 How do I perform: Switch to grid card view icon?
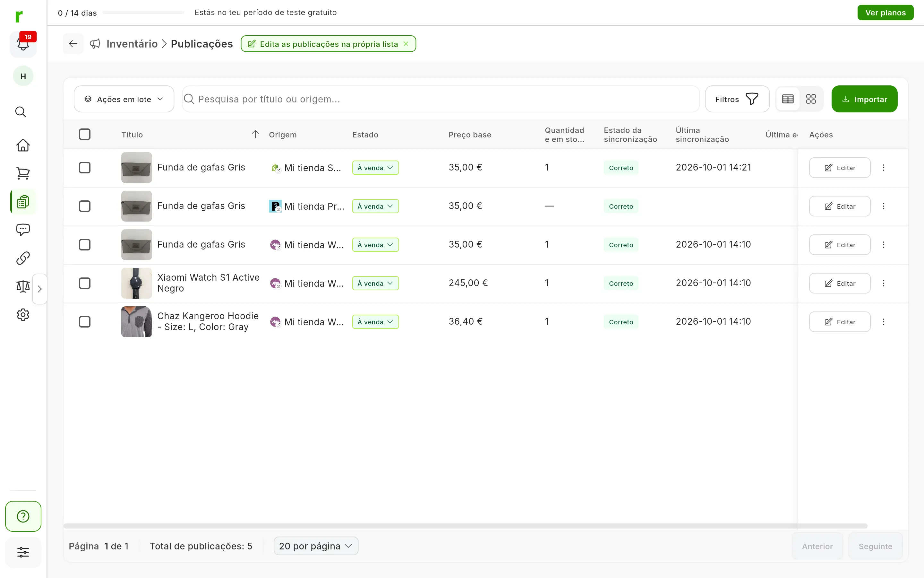[811, 99]
